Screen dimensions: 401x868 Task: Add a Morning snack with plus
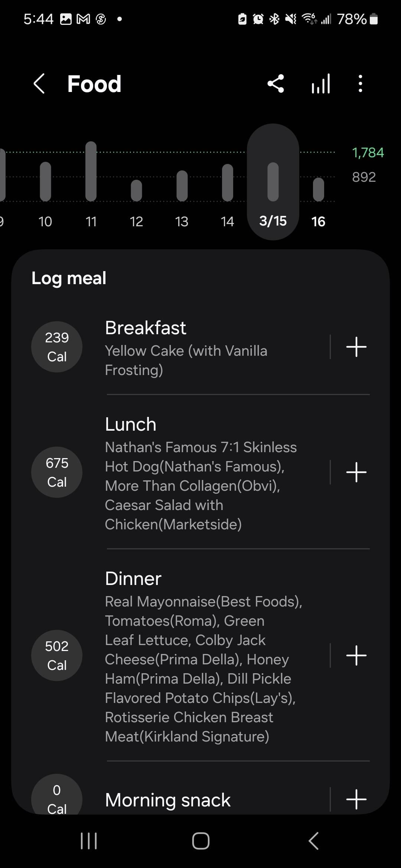click(x=356, y=799)
